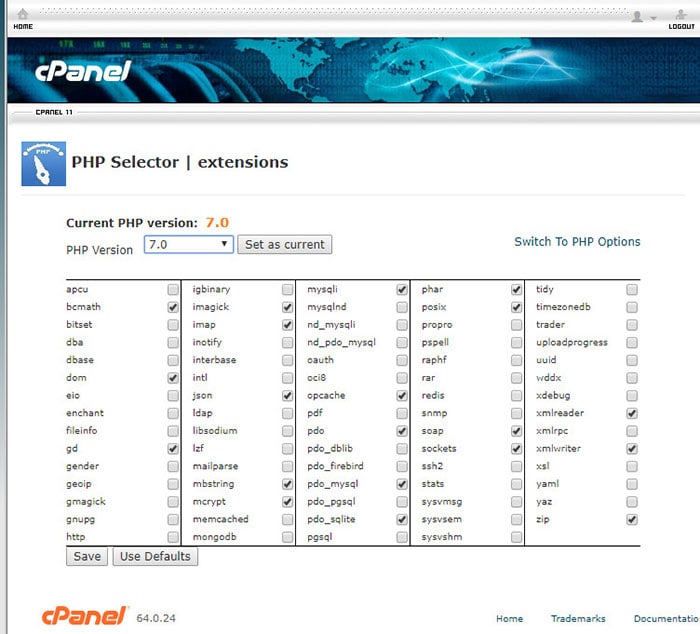Enable the apcu extension checkbox

[173, 290]
